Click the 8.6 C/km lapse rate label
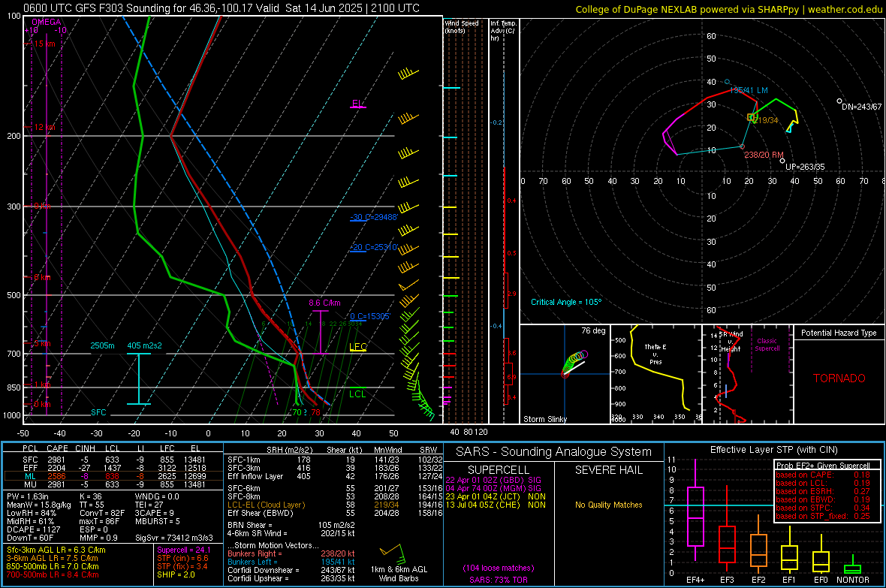This screenshot has width=886, height=588. click(324, 303)
